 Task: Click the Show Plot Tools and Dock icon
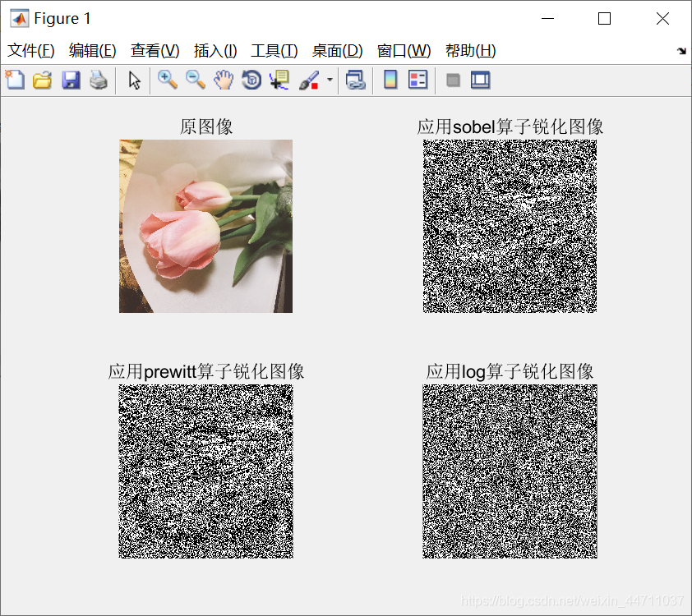tap(481, 80)
